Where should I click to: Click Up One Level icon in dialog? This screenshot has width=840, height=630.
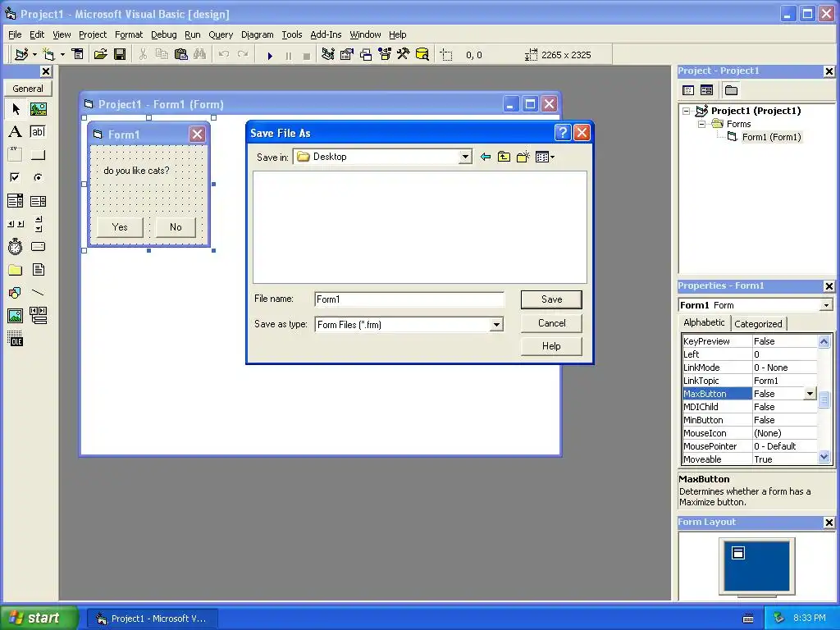(x=504, y=157)
